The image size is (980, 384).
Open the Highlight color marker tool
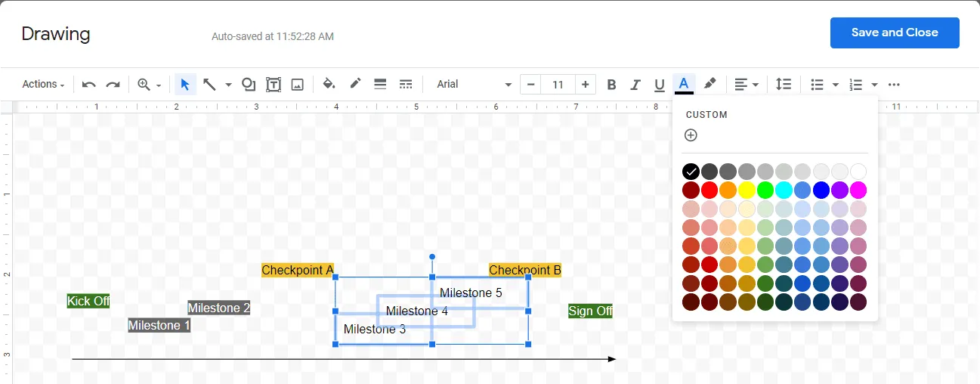(x=709, y=84)
